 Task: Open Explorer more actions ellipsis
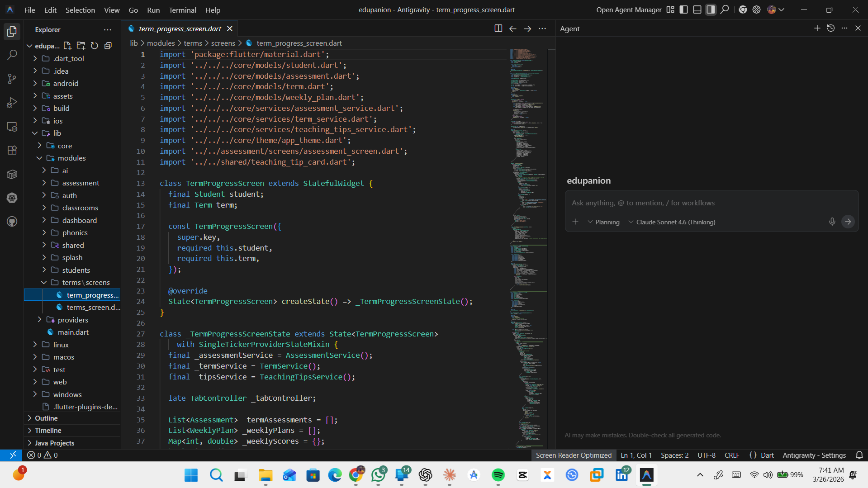[x=107, y=29]
